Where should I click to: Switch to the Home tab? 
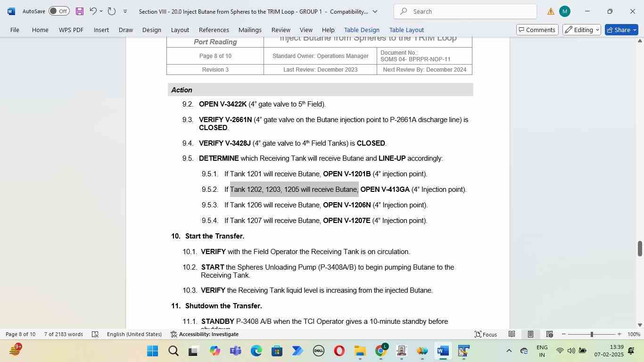point(40,30)
